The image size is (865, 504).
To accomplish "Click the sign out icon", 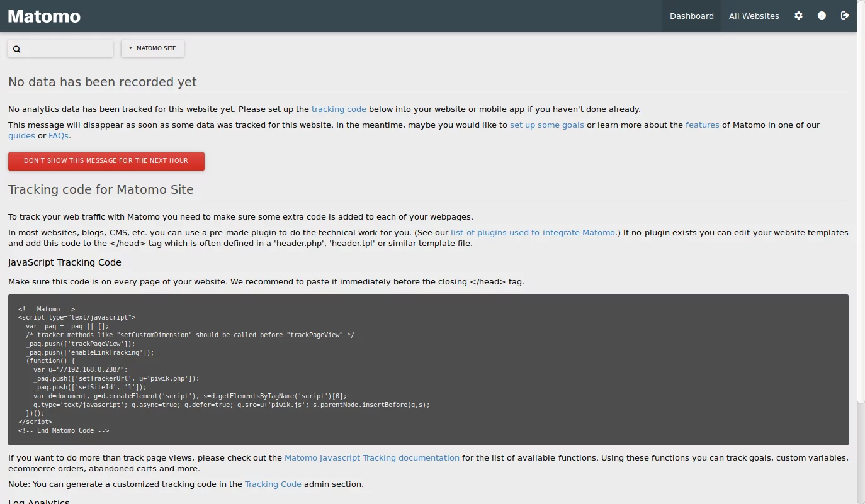I will point(845,16).
